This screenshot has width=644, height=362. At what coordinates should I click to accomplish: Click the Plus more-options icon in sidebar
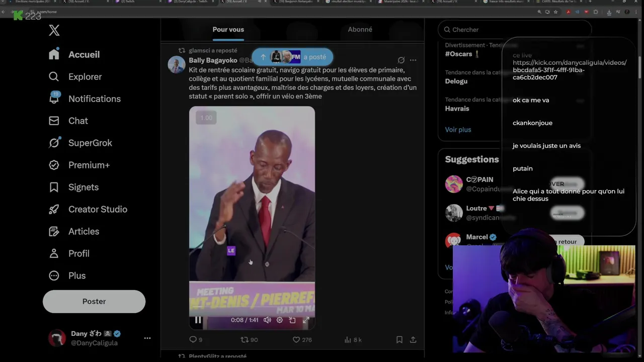pyautogui.click(x=54, y=276)
